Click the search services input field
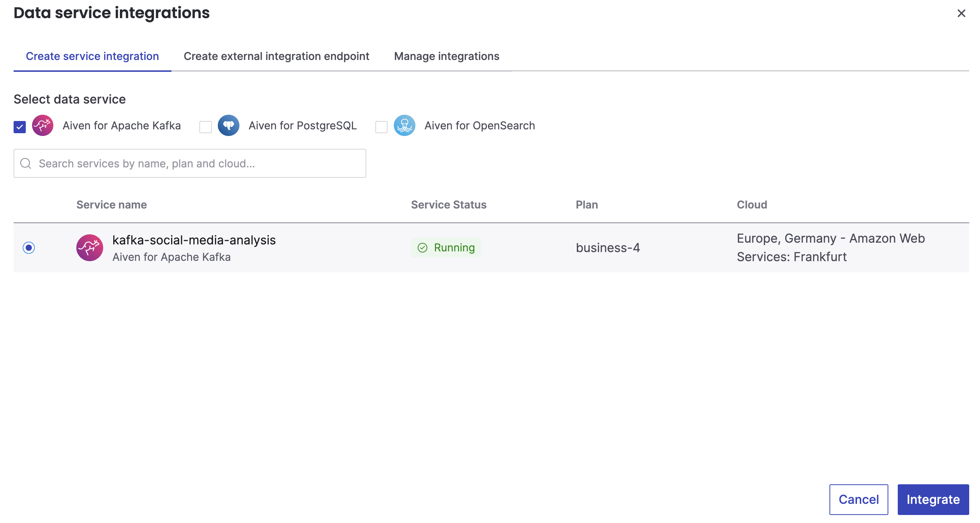Viewport: 980px width, 523px height. tap(190, 163)
